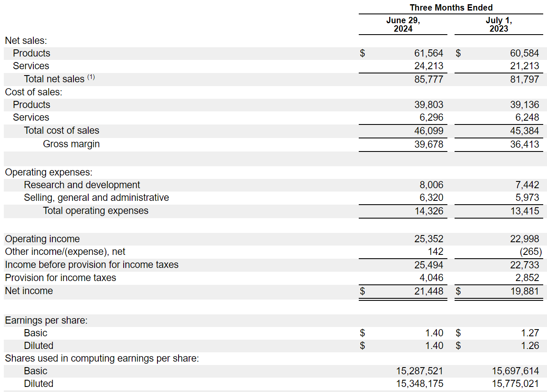
Task: Select the 'Provision for income taxes' label
Action: click(60, 278)
